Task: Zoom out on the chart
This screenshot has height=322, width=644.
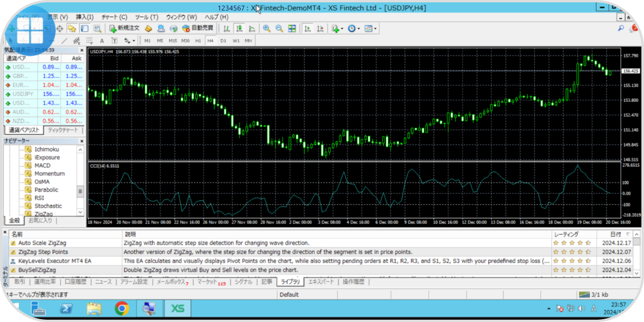Action: tap(279, 28)
